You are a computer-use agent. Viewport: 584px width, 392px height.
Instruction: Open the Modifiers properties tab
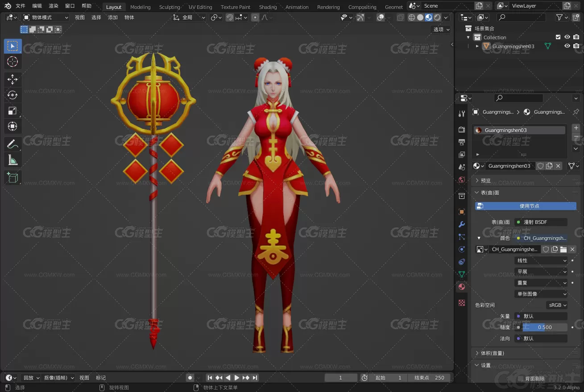tap(462, 224)
